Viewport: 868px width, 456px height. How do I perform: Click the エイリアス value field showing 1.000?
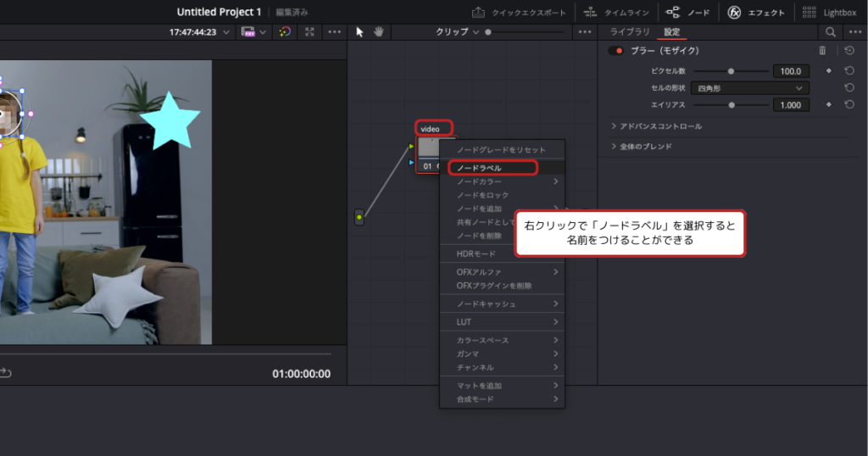tap(790, 105)
